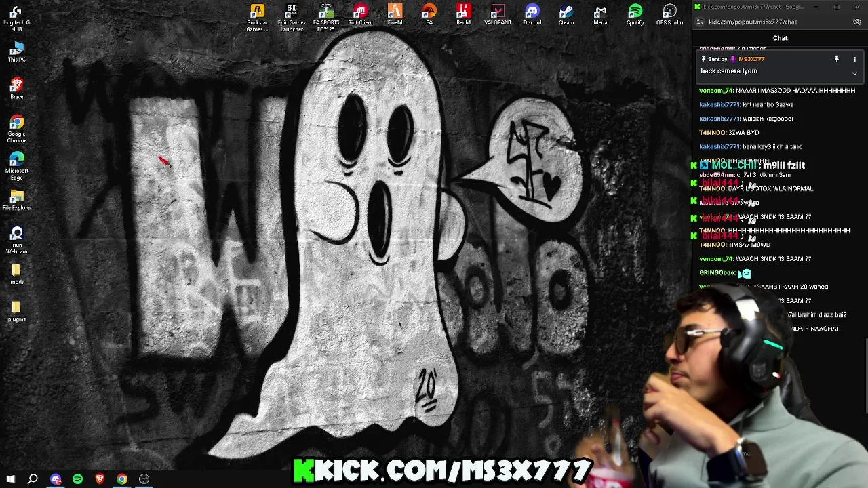The width and height of the screenshot is (868, 488).
Task: Click the pin icon on pinned message
Action: pyautogui.click(x=837, y=59)
